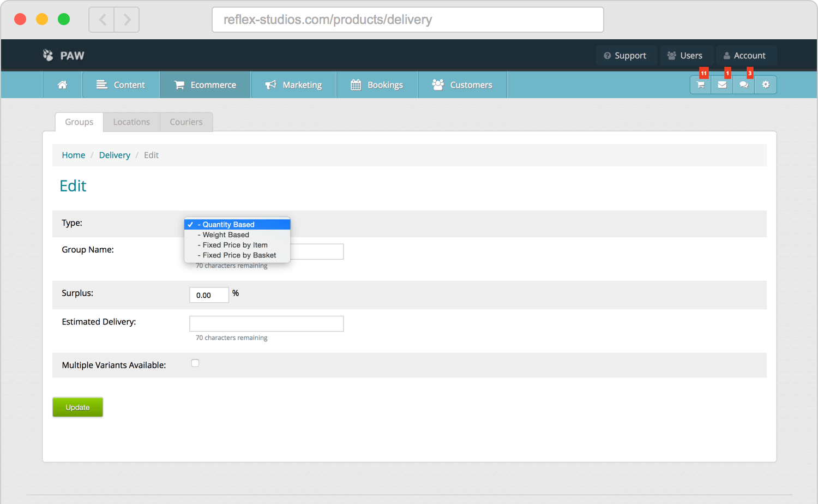Go back with browser back arrow
The height and width of the screenshot is (504, 818).
coord(102,20)
